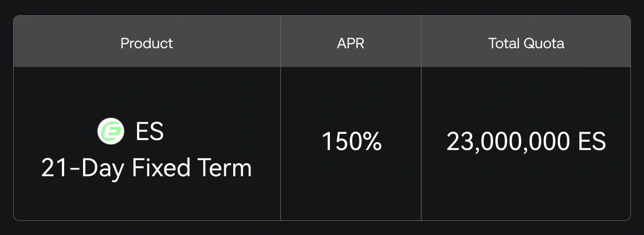Click the ES unit after 23,000,000
Screen dimensions: 644x235
pos(591,142)
